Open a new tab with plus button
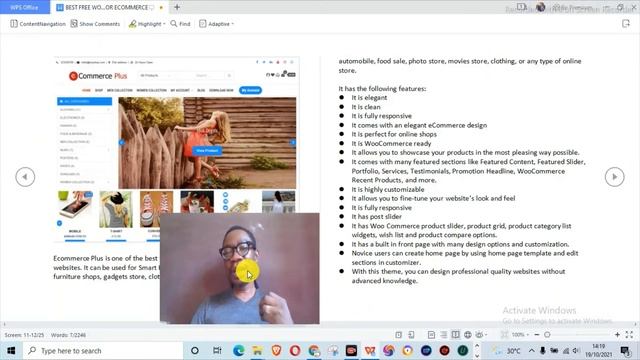Image resolution: width=640 pixels, height=360 pixels. pos(177,7)
